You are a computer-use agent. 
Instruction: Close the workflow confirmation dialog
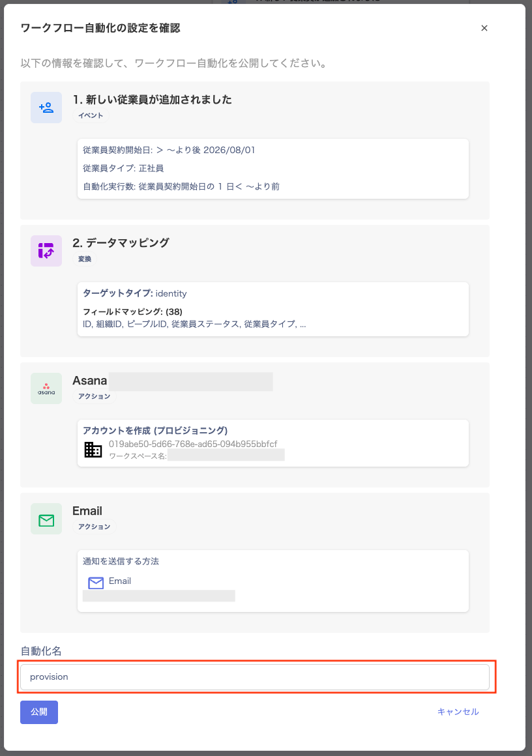point(484,28)
